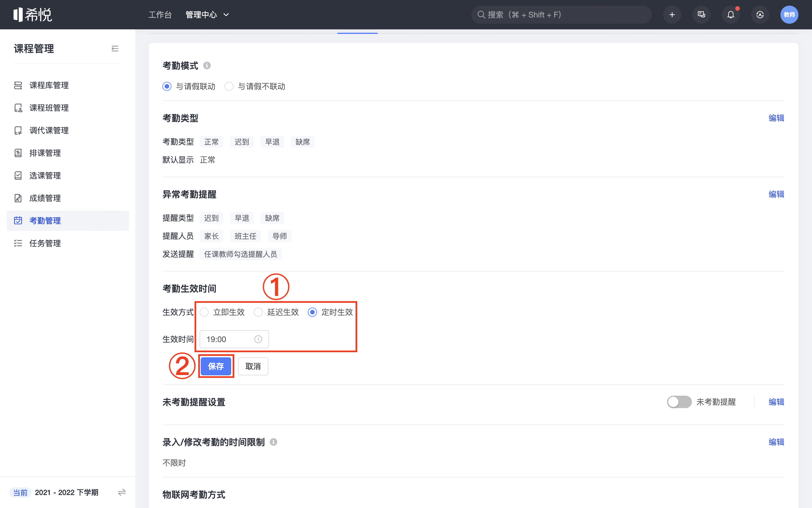The image size is (812, 508).
Task: Click the 当前 semester badge
Action: pyautogui.click(x=21, y=492)
